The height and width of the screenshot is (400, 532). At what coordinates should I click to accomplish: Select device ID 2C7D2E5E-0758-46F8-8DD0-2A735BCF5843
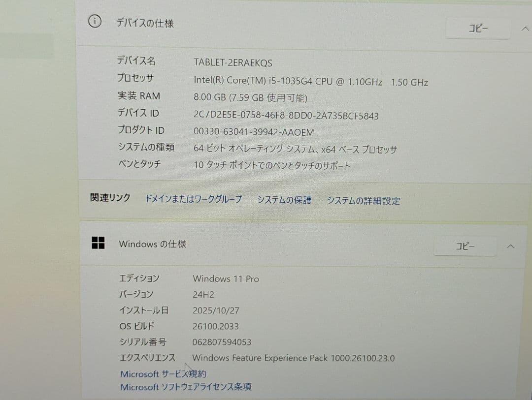click(286, 115)
